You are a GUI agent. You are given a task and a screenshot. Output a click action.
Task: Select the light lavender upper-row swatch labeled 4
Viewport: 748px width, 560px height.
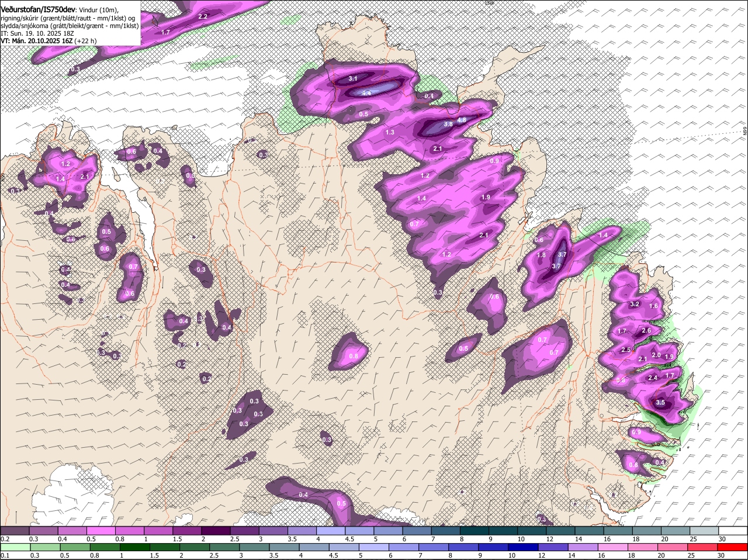pos(331,531)
